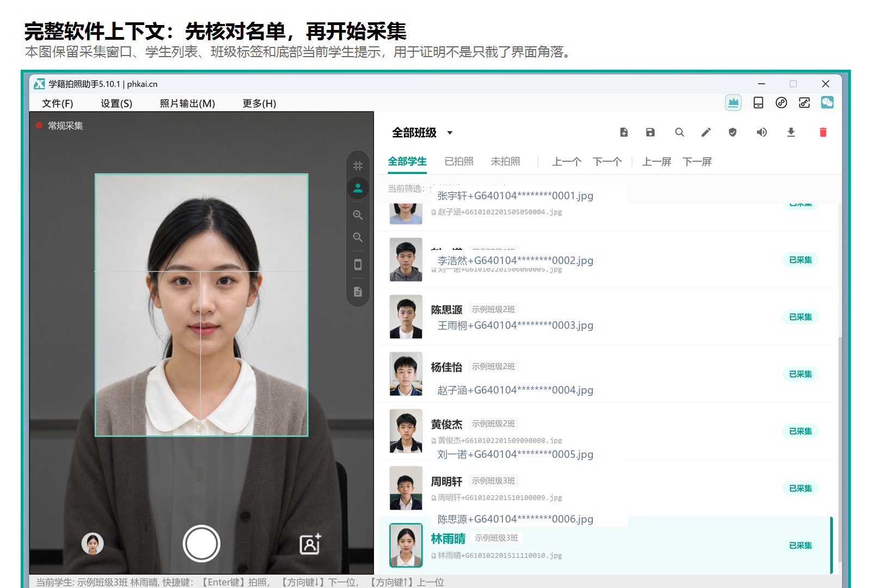Image resolution: width=871 pixels, height=588 pixels.
Task: Click the app logo in title bar
Action: pyautogui.click(x=39, y=84)
